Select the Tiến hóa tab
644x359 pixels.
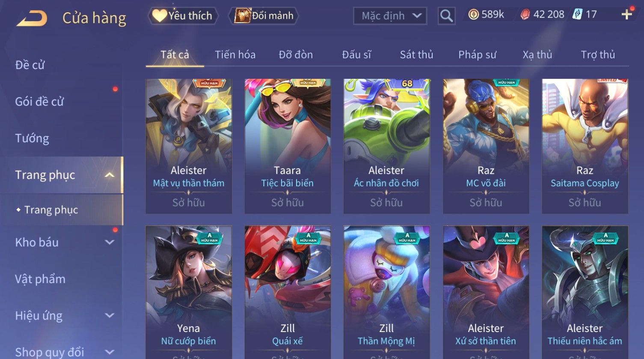(235, 55)
